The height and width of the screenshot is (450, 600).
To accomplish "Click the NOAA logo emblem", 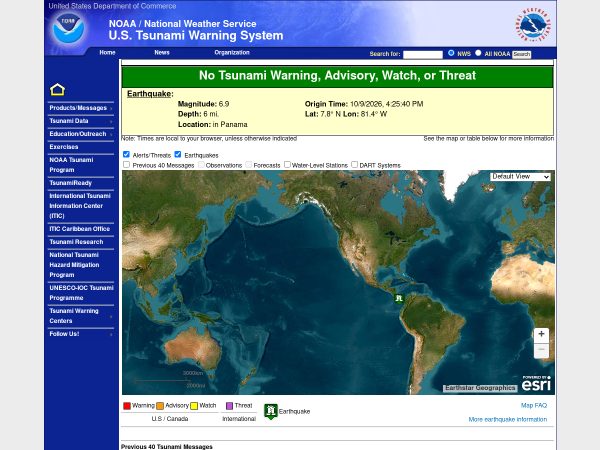I will (68, 29).
